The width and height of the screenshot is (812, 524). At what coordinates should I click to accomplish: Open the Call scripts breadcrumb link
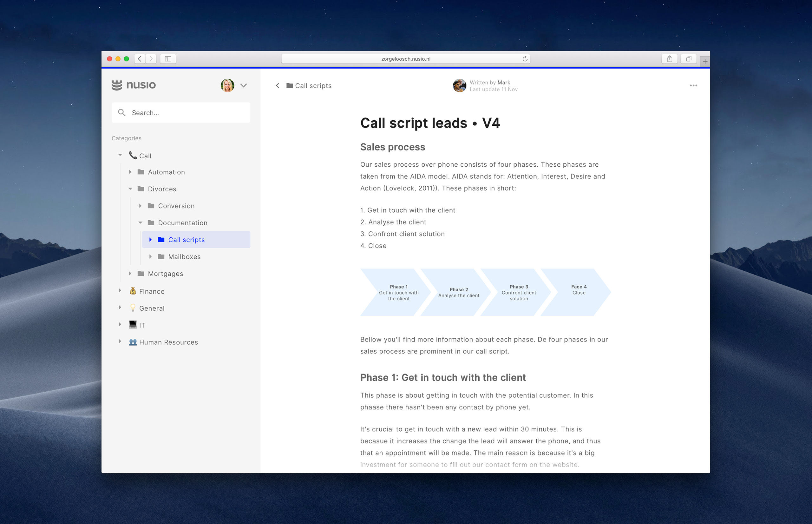(313, 86)
